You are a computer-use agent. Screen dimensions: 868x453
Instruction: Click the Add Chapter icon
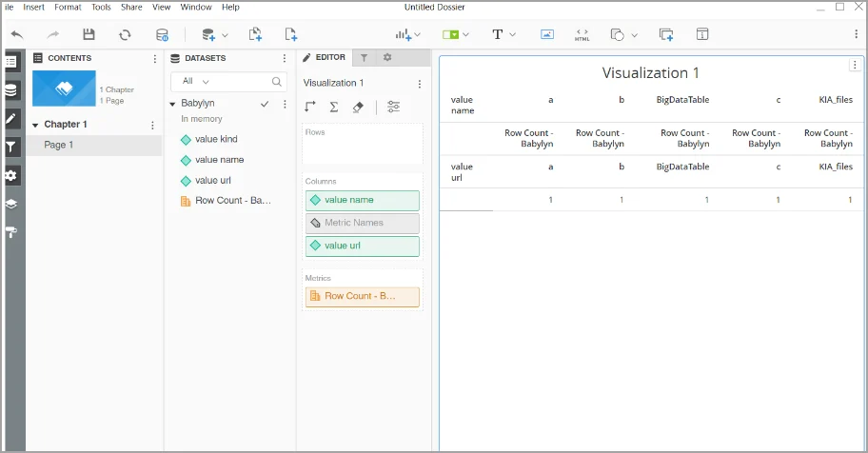coord(255,34)
